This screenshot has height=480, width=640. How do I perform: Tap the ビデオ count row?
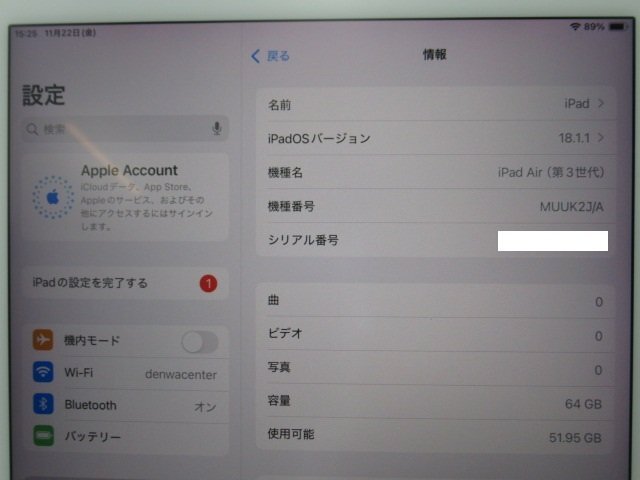point(435,335)
